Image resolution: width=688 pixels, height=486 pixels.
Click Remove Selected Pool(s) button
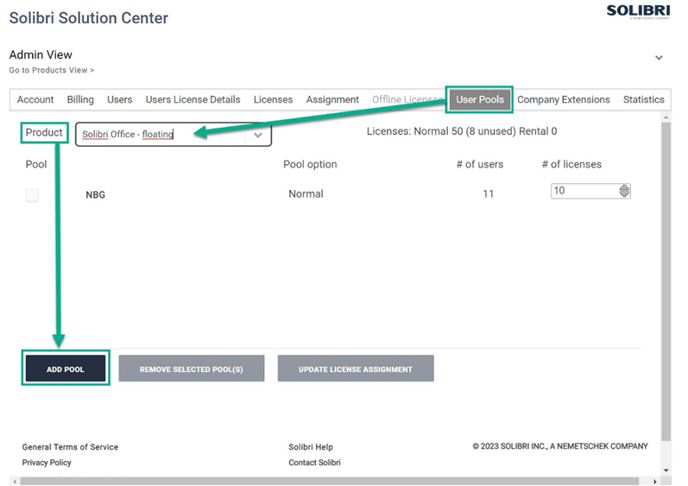[192, 369]
